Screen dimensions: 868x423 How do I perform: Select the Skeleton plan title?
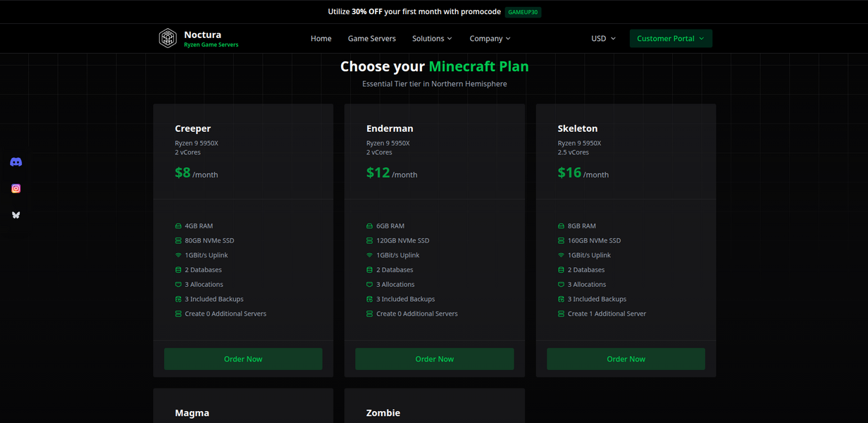tap(578, 128)
